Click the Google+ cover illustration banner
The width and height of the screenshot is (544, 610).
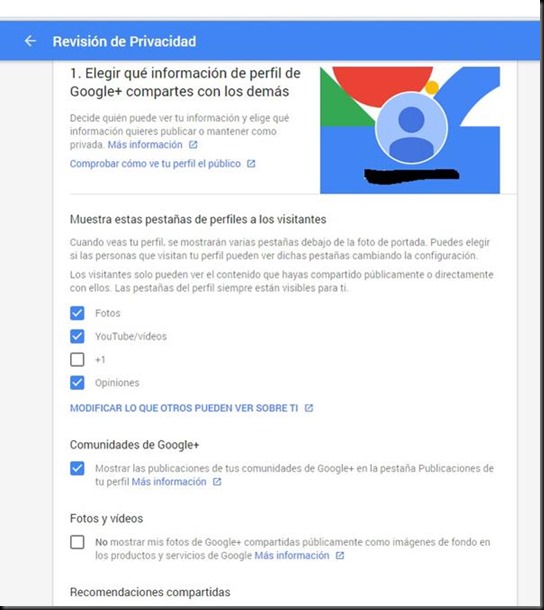(x=410, y=130)
